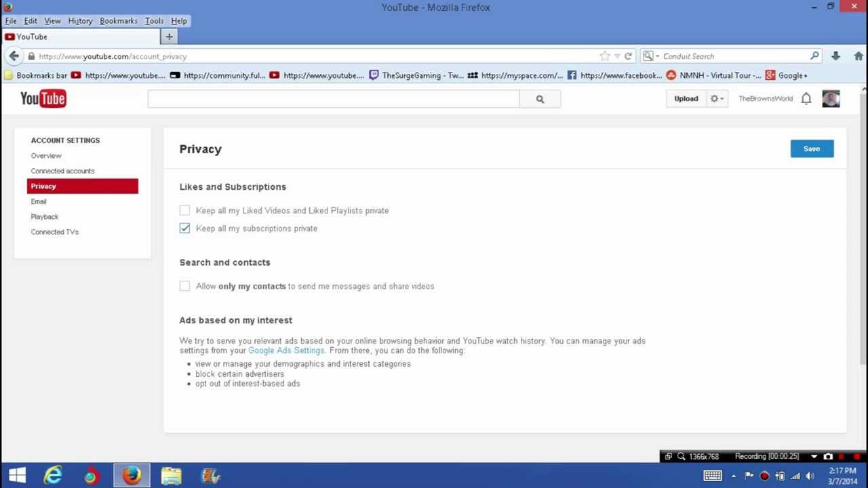This screenshot has width=868, height=488.
Task: Open the View menu
Action: (52, 21)
